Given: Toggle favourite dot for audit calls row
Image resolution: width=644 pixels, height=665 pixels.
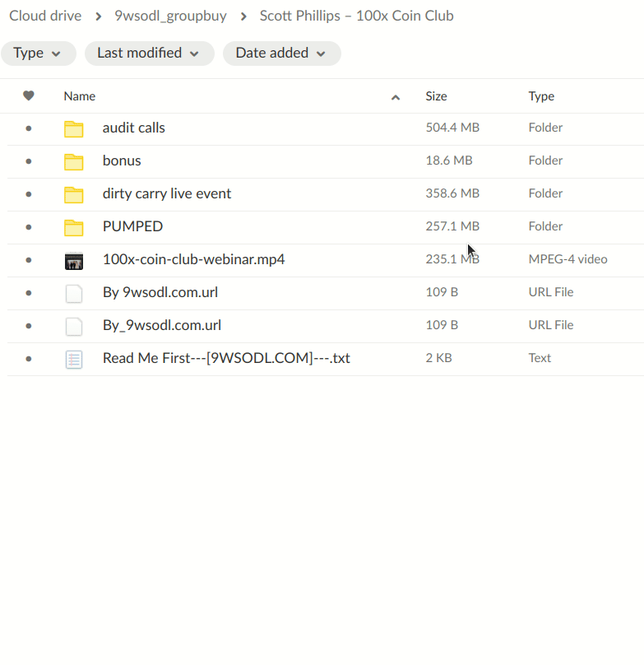Looking at the screenshot, I should click(x=29, y=128).
